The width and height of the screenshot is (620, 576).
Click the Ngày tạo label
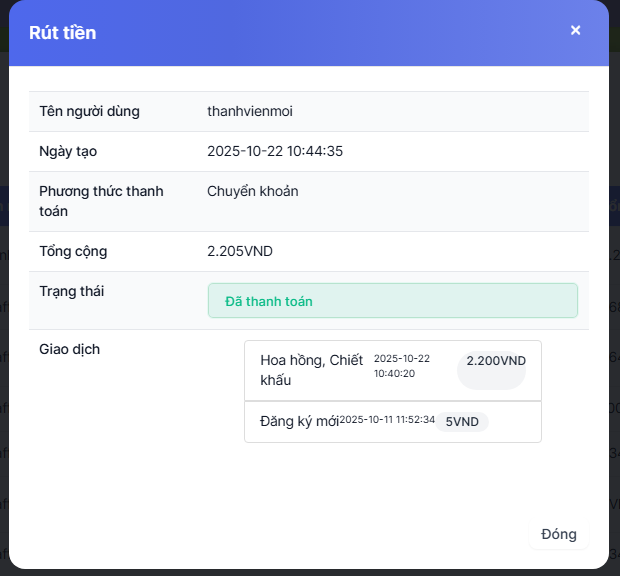[x=68, y=151]
